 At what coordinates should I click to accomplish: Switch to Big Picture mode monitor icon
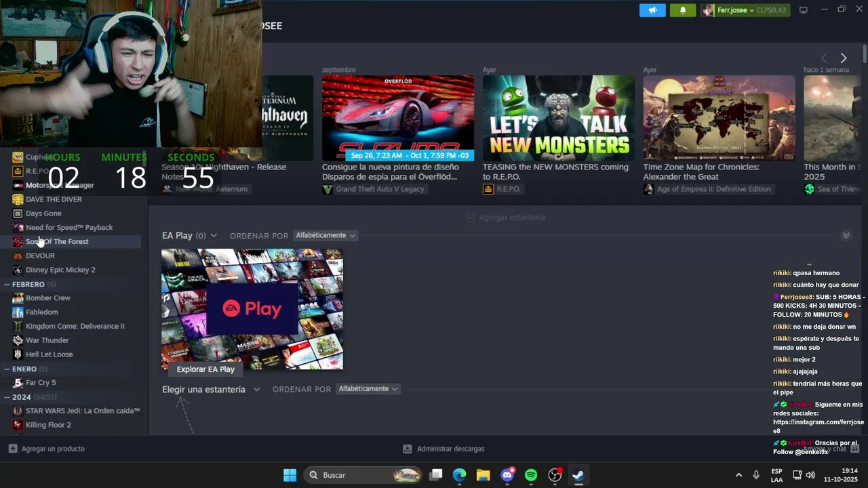pyautogui.click(x=804, y=10)
